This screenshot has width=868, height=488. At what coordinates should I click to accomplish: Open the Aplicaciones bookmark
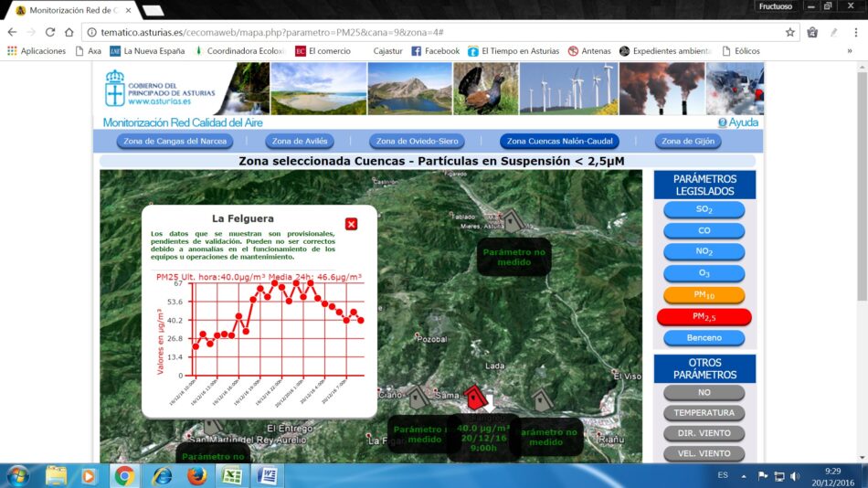[37, 51]
